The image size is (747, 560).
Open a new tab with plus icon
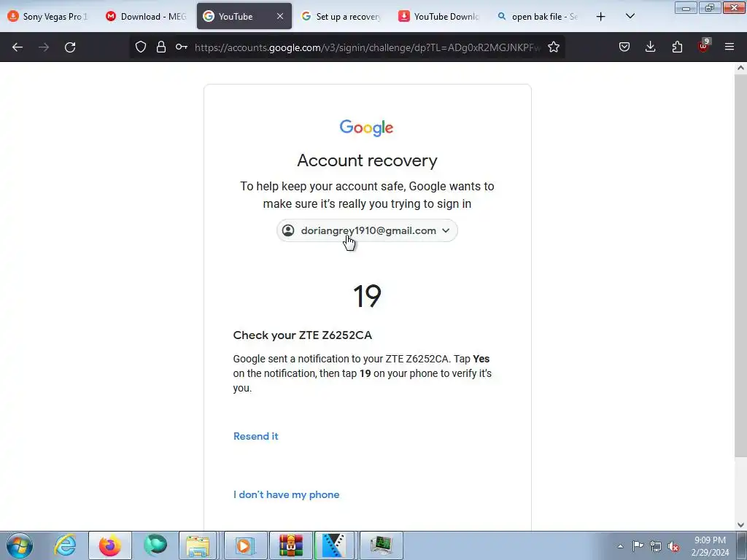[x=601, y=17]
